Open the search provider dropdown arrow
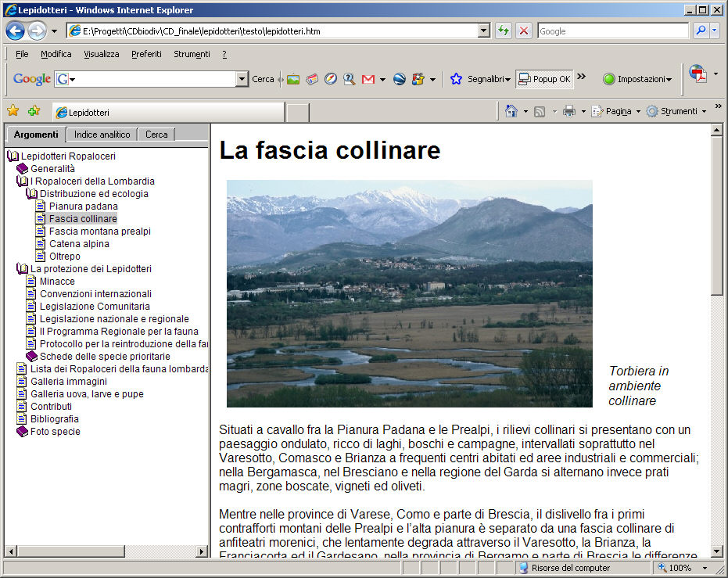Image resolution: width=728 pixels, height=578 pixels. [715, 31]
